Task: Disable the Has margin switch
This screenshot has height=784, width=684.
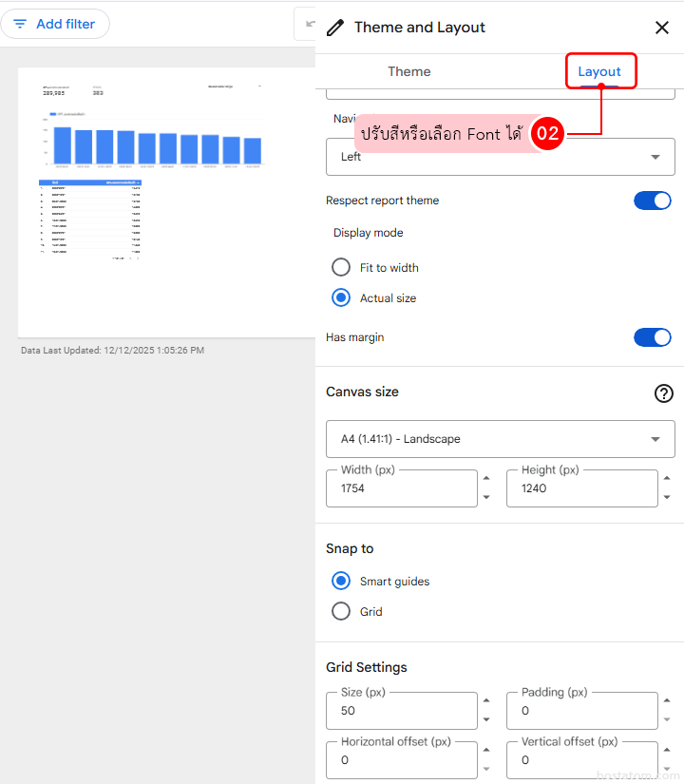Action: pos(652,337)
